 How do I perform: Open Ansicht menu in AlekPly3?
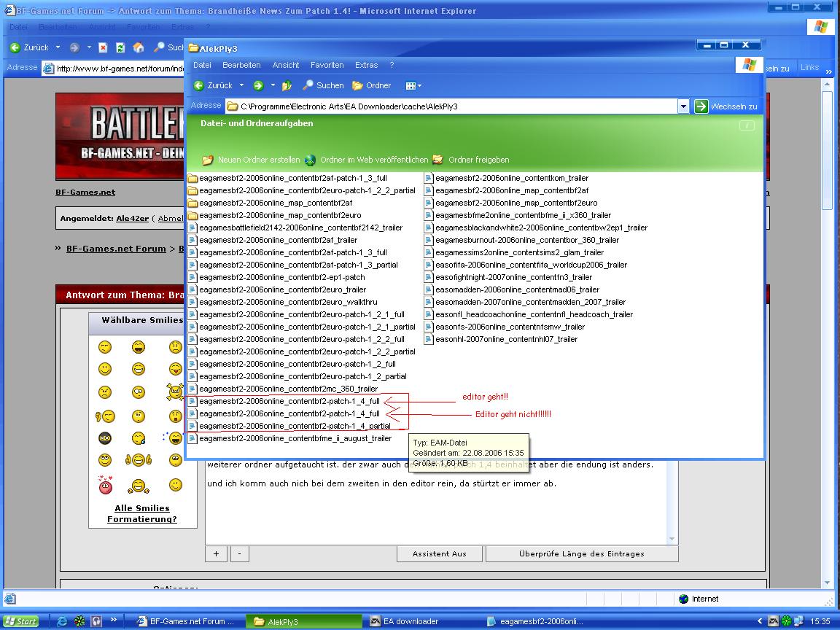pos(286,65)
